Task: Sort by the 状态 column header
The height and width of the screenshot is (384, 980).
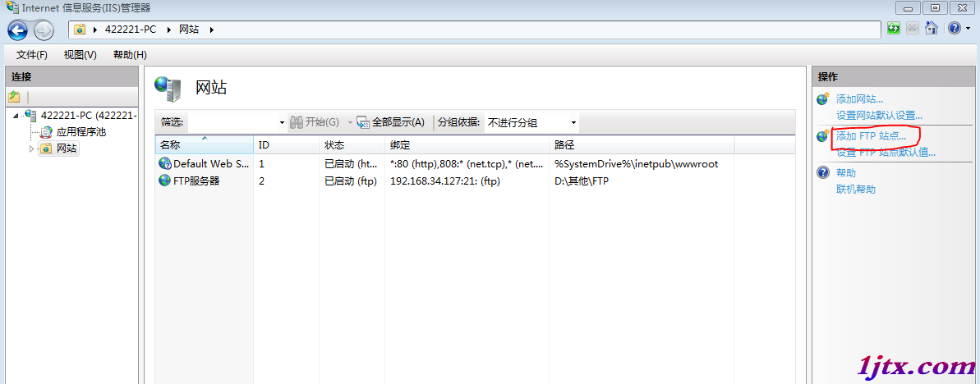Action: point(352,145)
